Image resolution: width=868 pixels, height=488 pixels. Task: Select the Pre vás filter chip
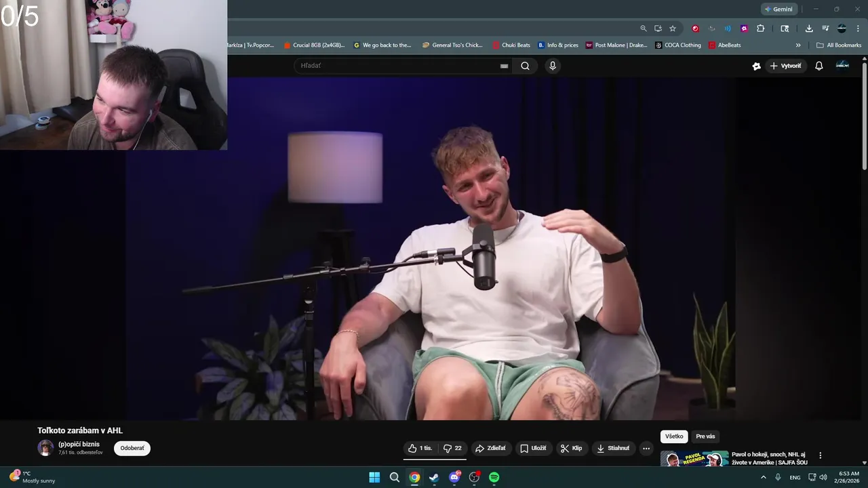[705, 436]
